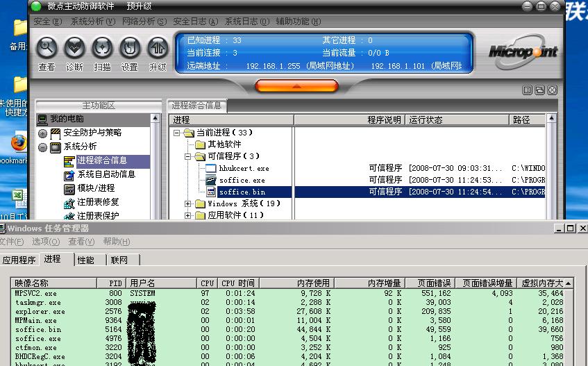
Task: Collapse the 可信程序 (3) tree node
Action: pyautogui.click(x=187, y=156)
